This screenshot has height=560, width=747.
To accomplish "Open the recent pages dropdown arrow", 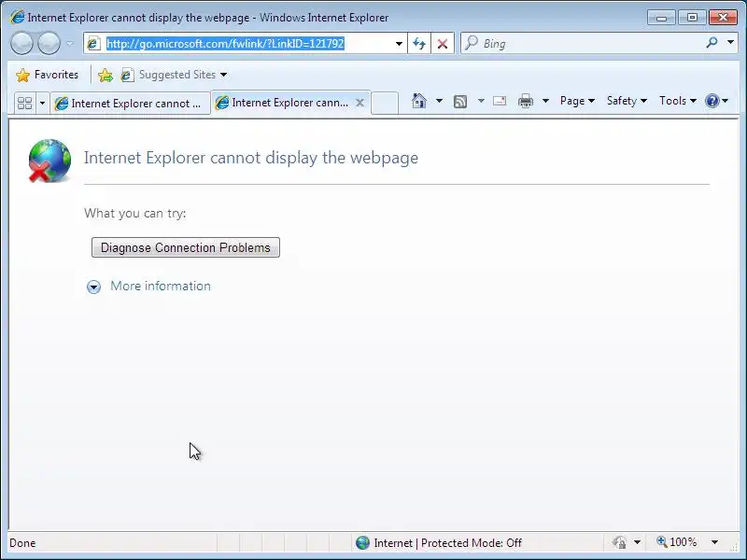I will [69, 43].
